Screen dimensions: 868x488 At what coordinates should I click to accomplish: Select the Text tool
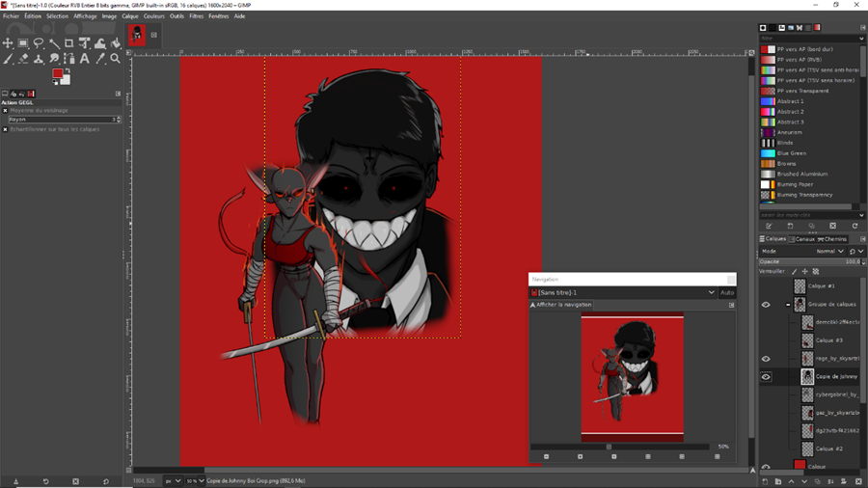85,59
